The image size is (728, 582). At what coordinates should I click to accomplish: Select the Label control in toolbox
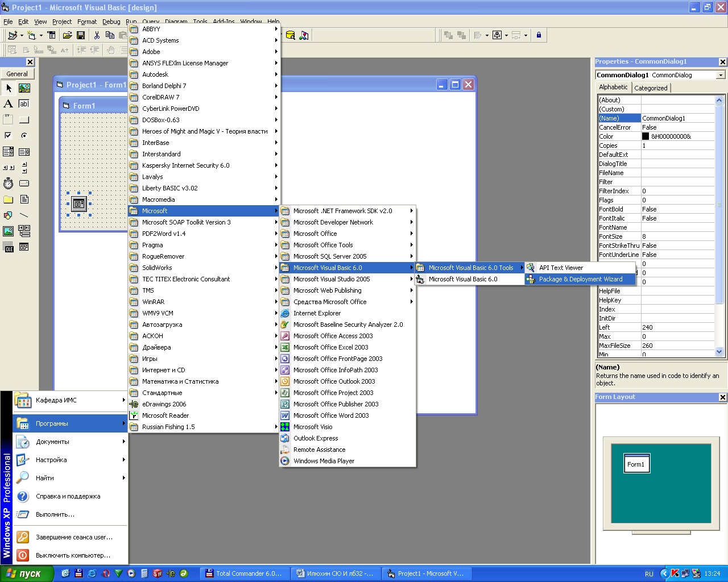[9, 104]
